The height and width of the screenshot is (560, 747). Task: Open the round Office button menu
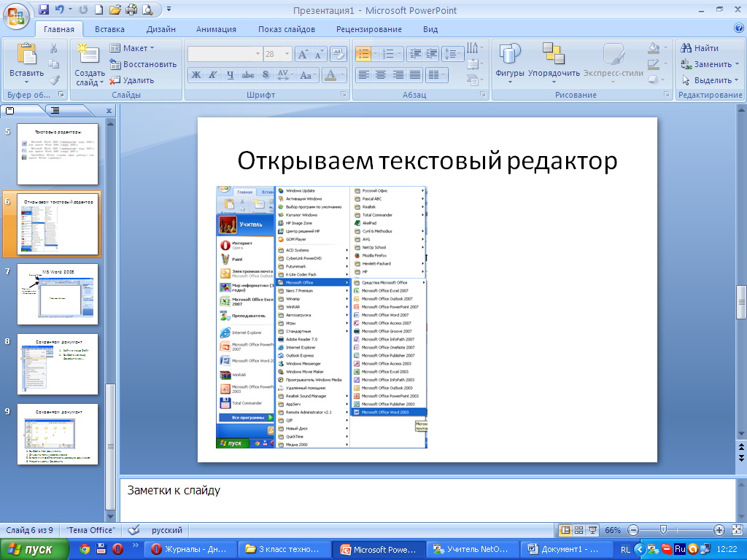[x=15, y=15]
